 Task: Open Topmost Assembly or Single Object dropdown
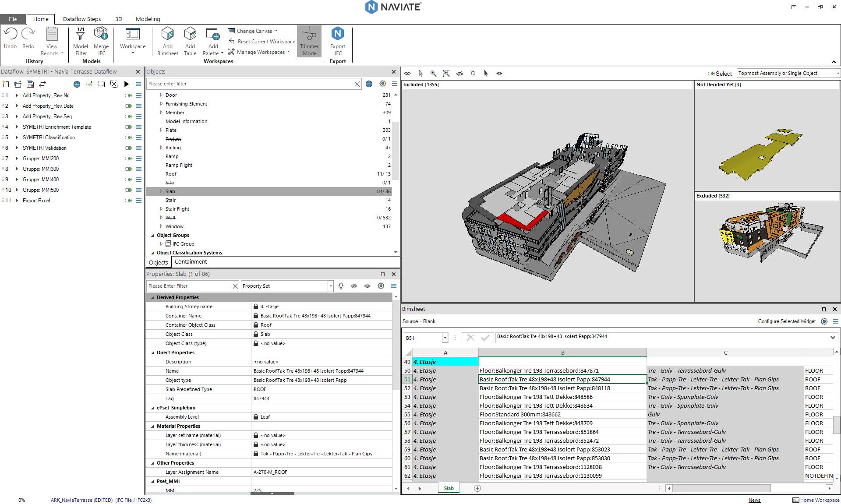(837, 74)
